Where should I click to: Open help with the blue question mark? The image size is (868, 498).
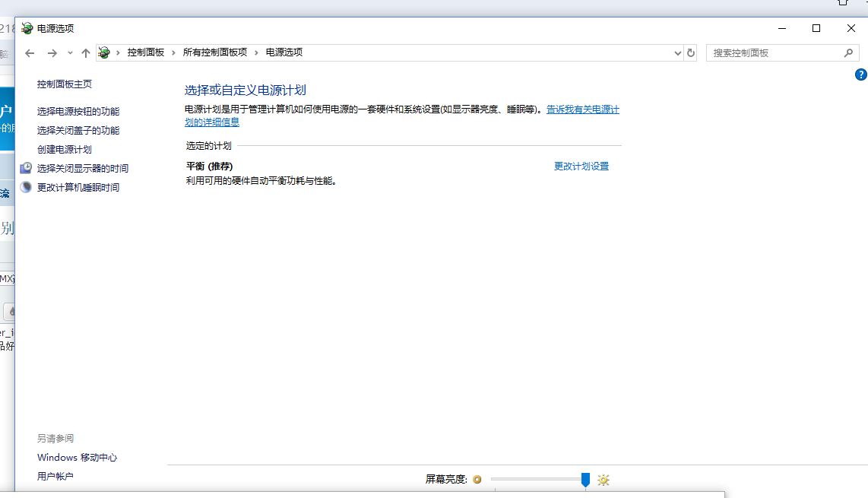(860, 75)
